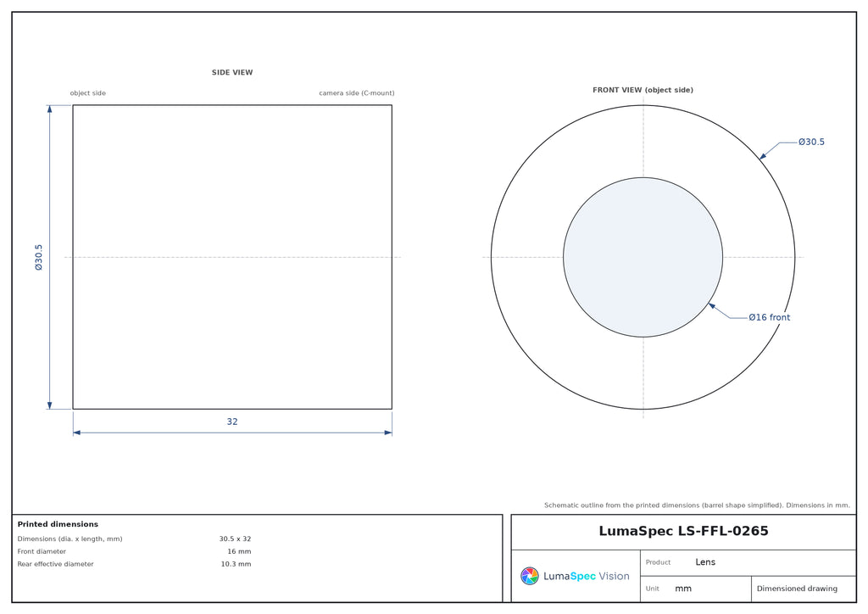Select the "SIDE VIEW" heading
Image resolution: width=868 pixels, height=614 pixels.
[232, 73]
